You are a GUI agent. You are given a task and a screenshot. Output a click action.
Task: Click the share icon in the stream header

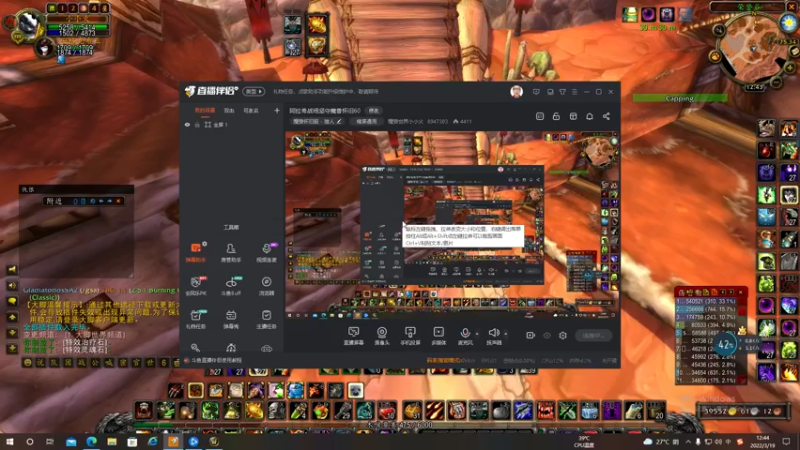click(606, 116)
